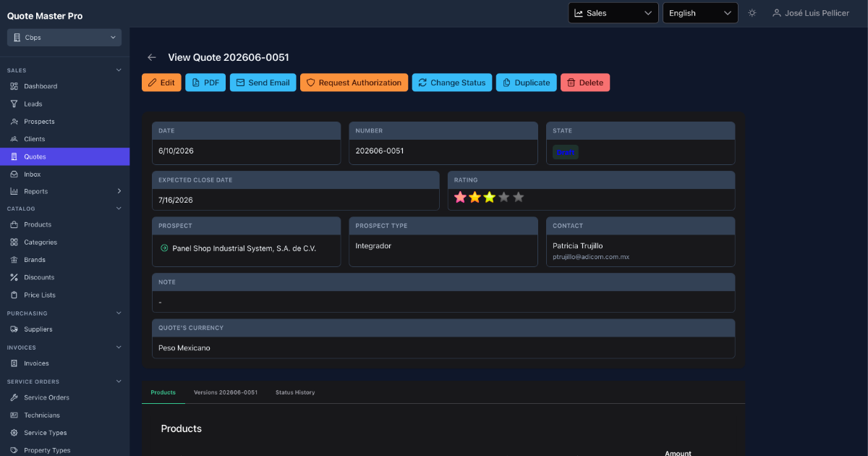Select the Brands building icon
This screenshot has height=456, width=868.
tap(14, 260)
